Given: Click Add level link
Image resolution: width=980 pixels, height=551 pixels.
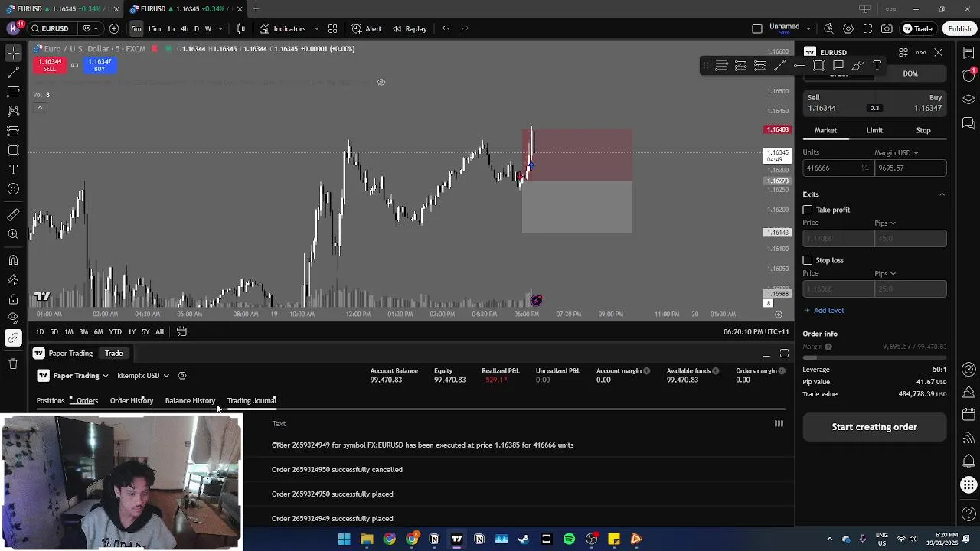Looking at the screenshot, I should (825, 310).
